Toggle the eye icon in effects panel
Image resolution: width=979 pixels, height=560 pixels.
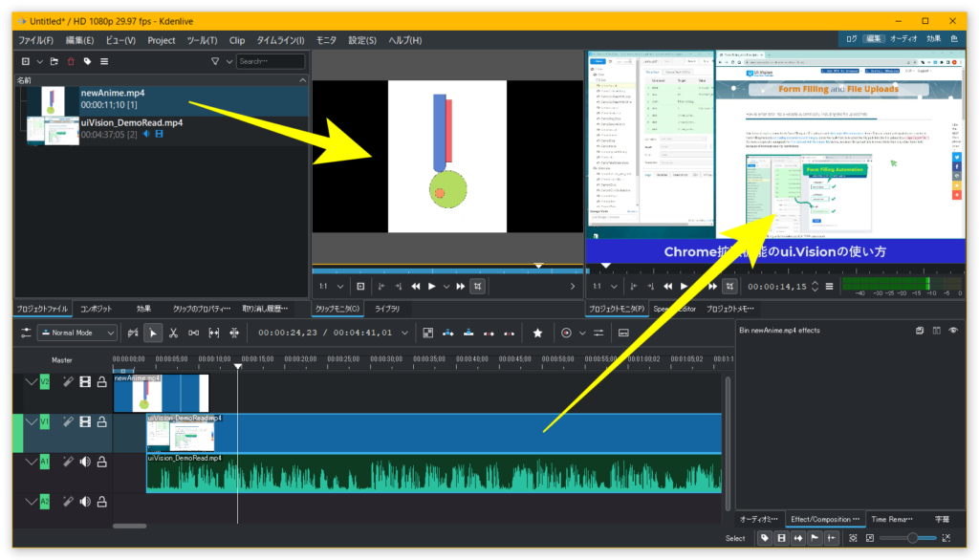952,331
